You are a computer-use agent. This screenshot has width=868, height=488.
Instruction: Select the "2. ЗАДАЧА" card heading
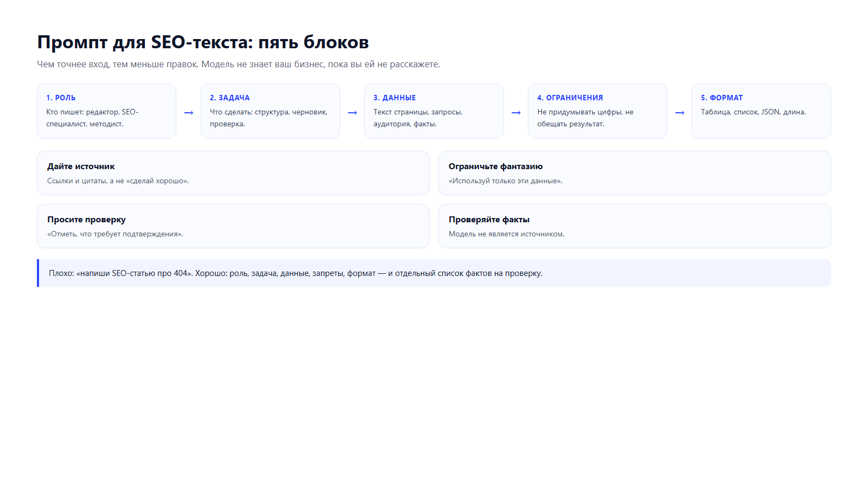pyautogui.click(x=230, y=98)
